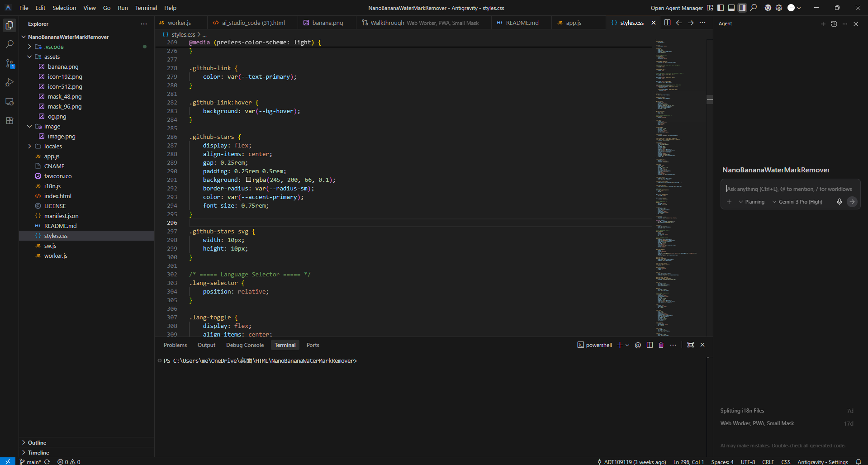Toggle the primary side bar visibility

tap(721, 8)
